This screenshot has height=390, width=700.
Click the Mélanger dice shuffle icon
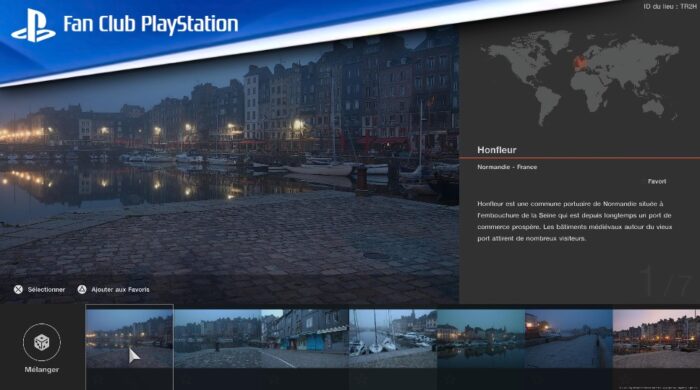coord(42,342)
